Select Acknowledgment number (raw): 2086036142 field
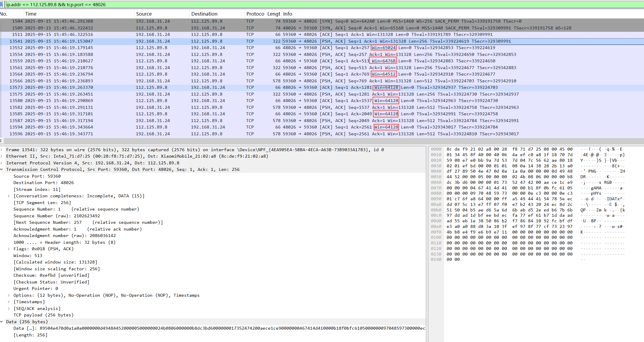The image size is (644, 342). point(65,236)
